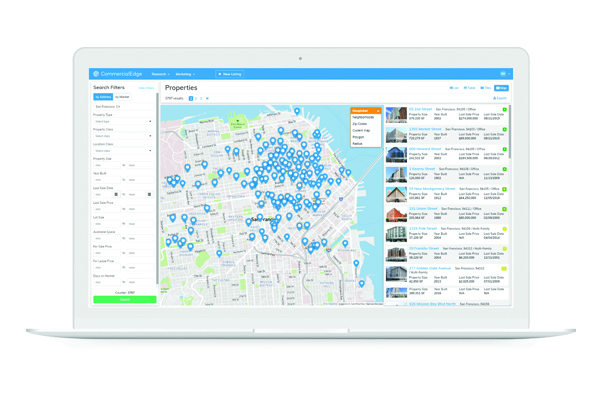Expand the Property Class dropdown
This screenshot has width=600, height=400.
coord(123,136)
